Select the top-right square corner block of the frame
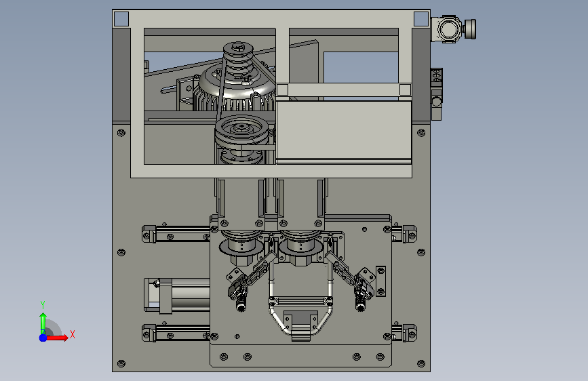 [x=421, y=19]
